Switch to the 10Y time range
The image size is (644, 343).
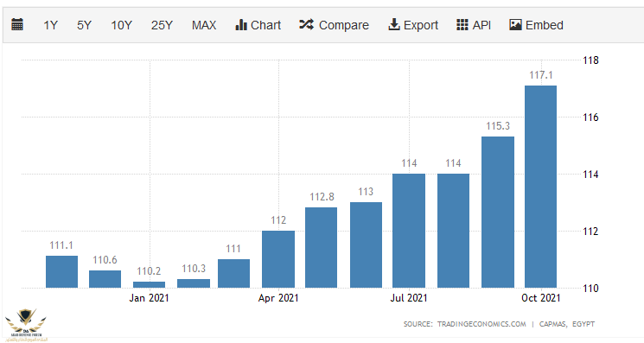[121, 25]
